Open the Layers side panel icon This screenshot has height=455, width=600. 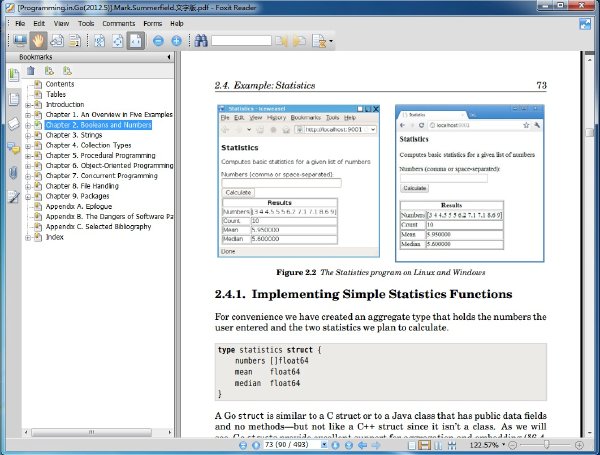point(14,124)
